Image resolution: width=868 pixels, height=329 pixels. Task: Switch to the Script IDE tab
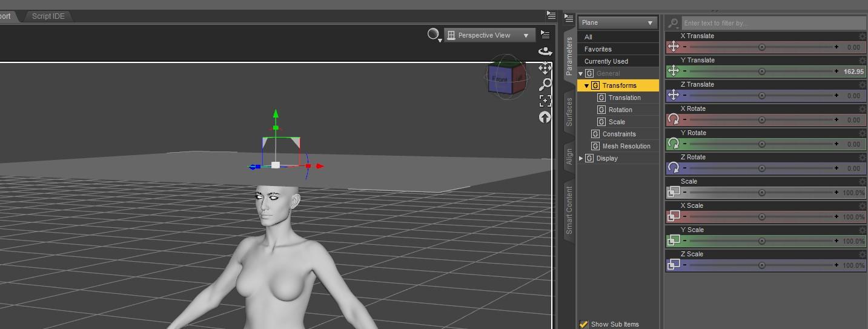click(x=48, y=16)
